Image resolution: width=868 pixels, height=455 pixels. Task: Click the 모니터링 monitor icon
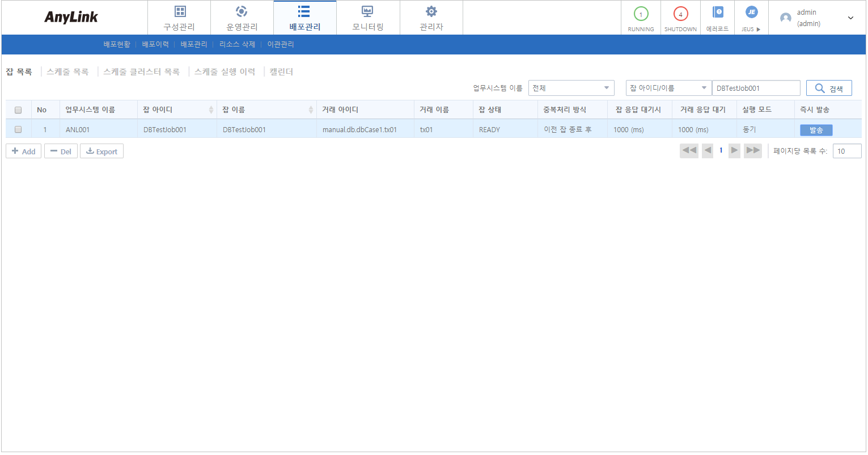point(367,12)
